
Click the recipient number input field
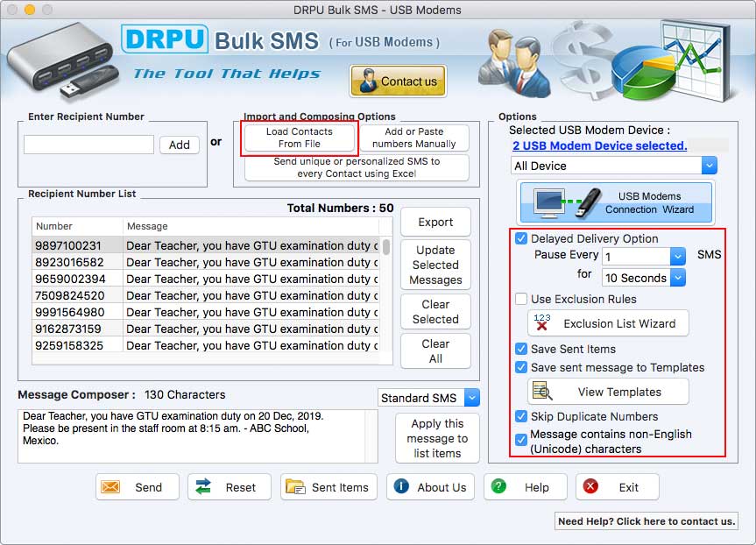[89, 145]
